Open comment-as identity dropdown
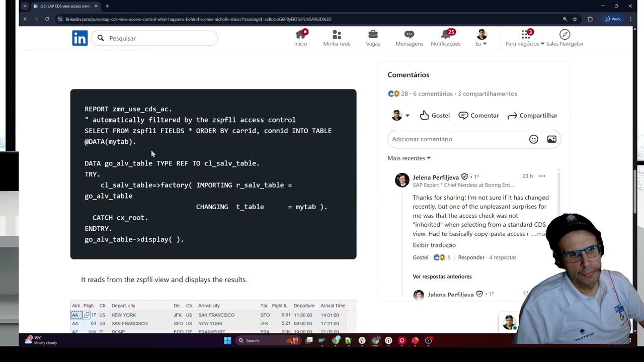Screen dimensions: 644x362 400,116
